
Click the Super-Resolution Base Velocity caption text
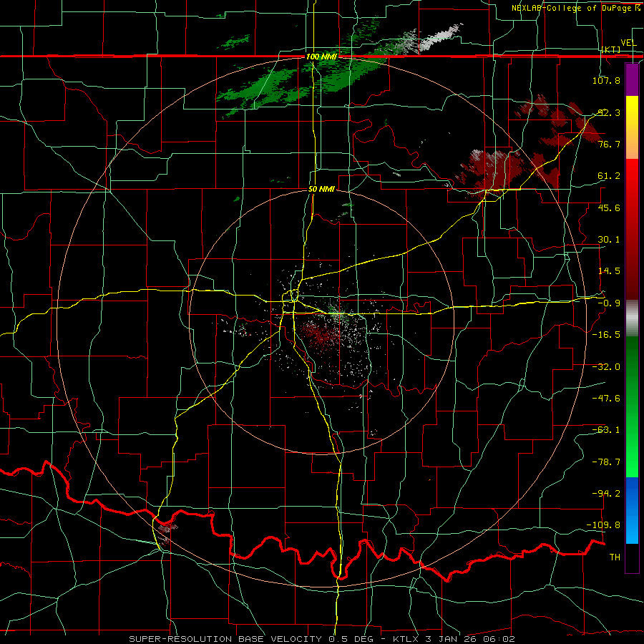click(x=321, y=639)
